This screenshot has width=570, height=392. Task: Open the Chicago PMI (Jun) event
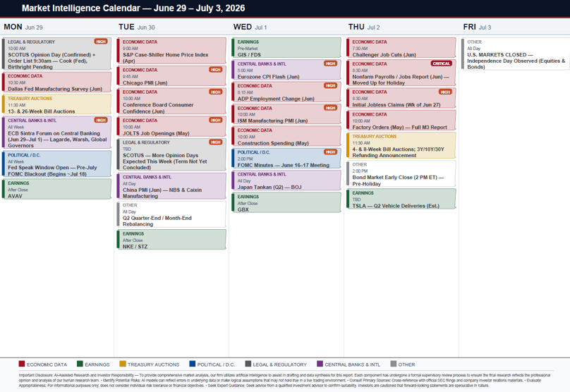pos(171,76)
